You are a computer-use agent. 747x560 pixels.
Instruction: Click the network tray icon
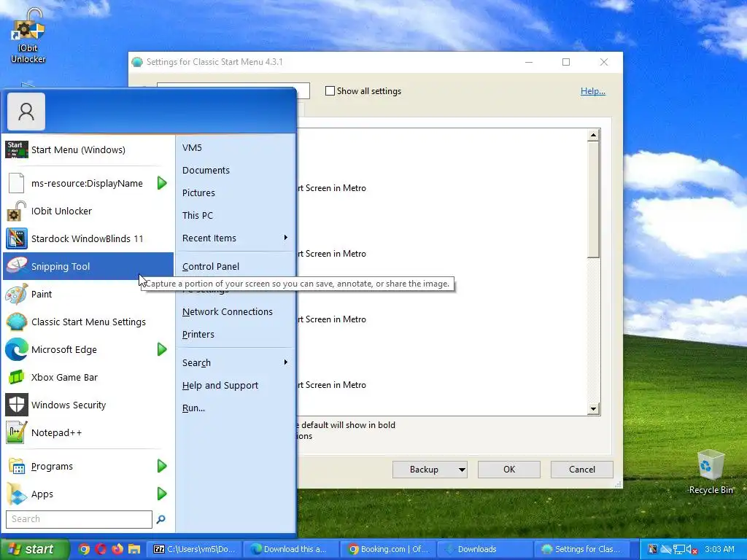point(679,550)
